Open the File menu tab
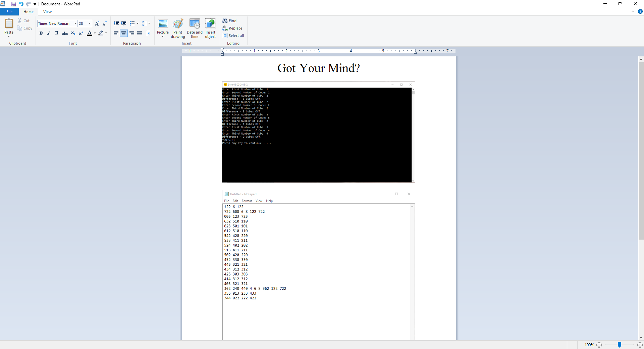This screenshot has width=644, height=349. 9,12
